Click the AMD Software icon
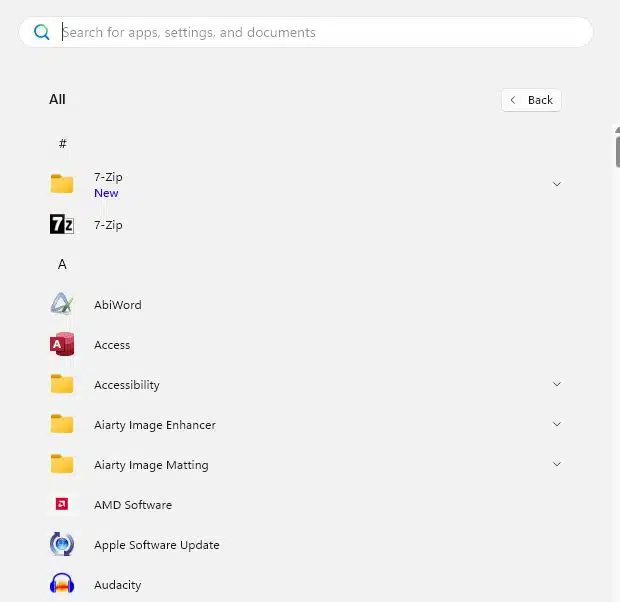The image size is (620, 602). point(62,505)
